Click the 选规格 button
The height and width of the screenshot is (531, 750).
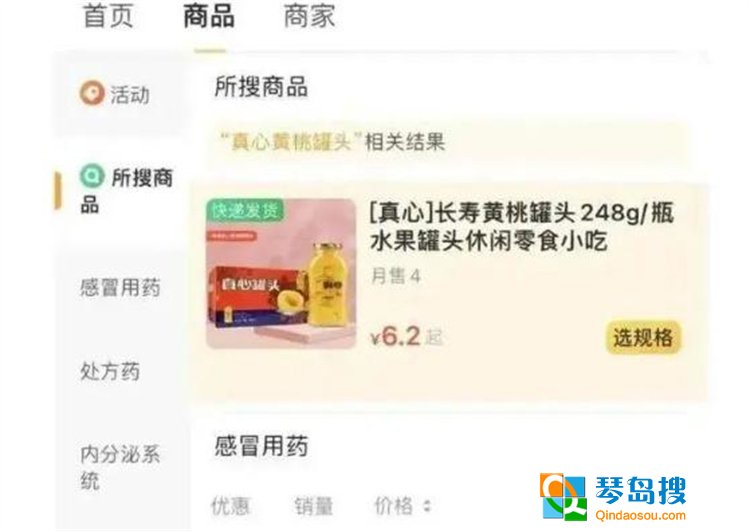[x=643, y=338]
